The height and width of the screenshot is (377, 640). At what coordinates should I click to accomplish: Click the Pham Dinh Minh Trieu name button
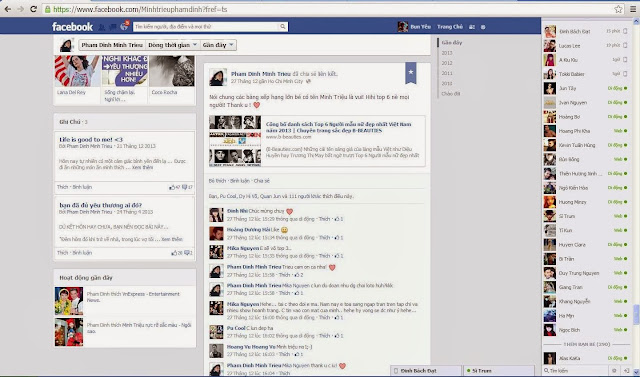(112, 45)
